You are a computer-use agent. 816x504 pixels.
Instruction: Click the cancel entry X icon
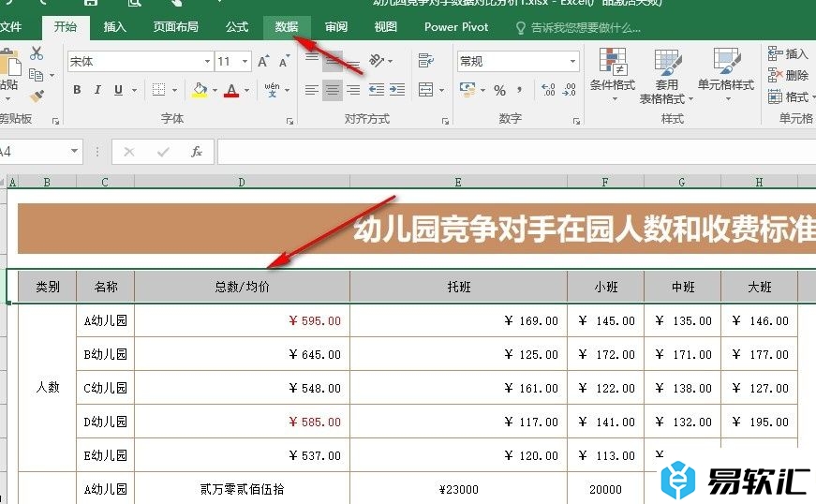(x=129, y=152)
